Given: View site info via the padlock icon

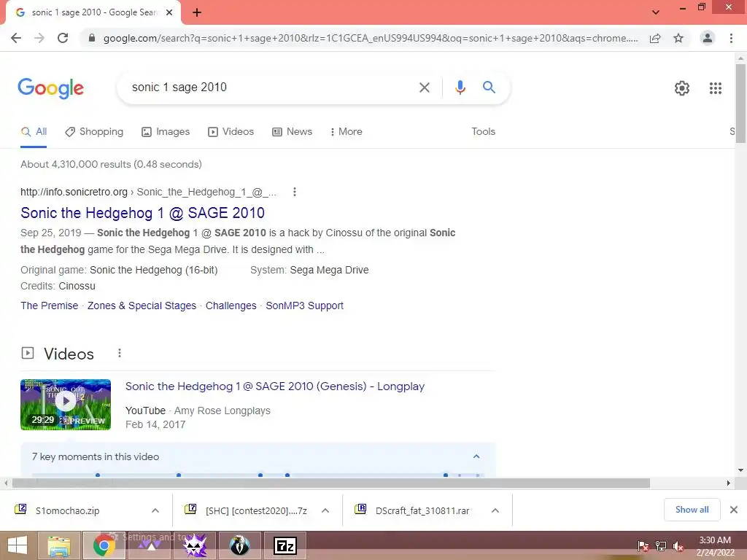Looking at the screenshot, I should click(92, 38).
